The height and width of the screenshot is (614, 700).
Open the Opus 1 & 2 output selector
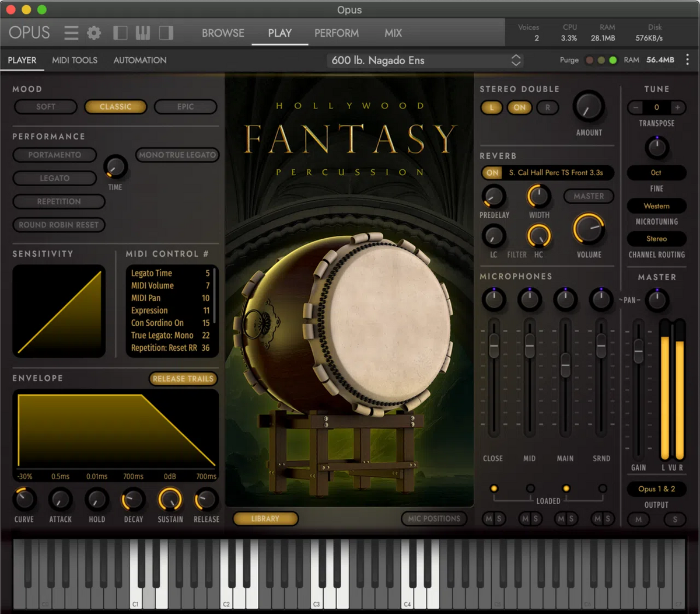tap(656, 489)
